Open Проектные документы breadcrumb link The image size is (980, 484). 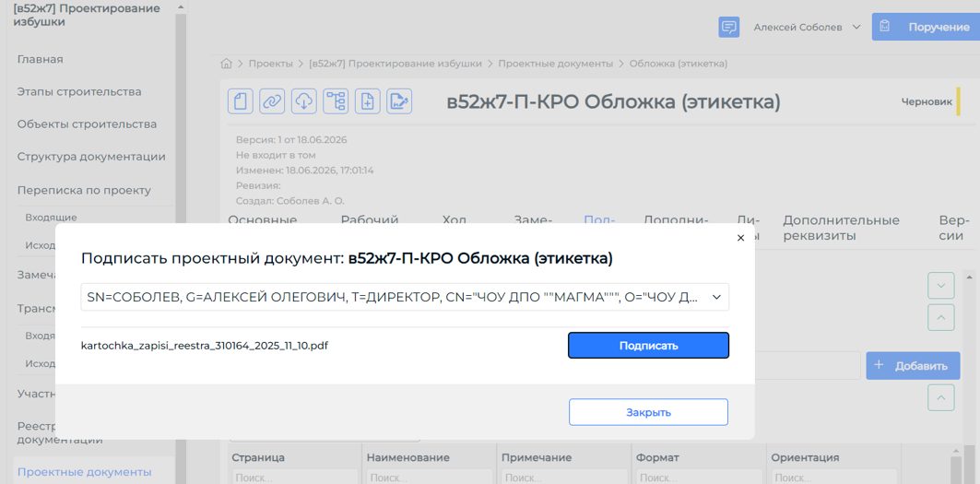[x=556, y=64]
